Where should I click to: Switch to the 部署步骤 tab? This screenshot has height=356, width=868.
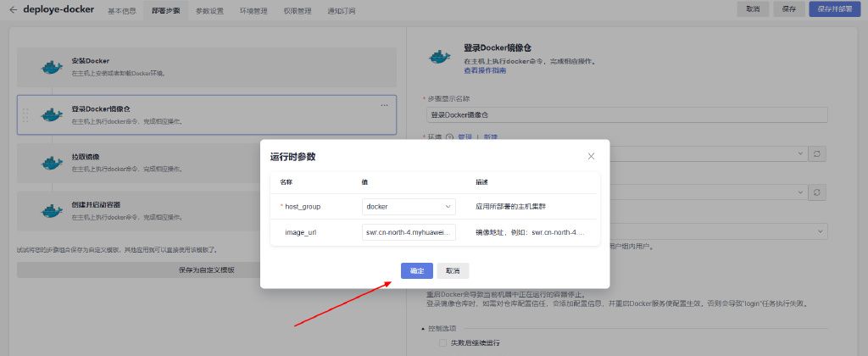click(x=165, y=10)
